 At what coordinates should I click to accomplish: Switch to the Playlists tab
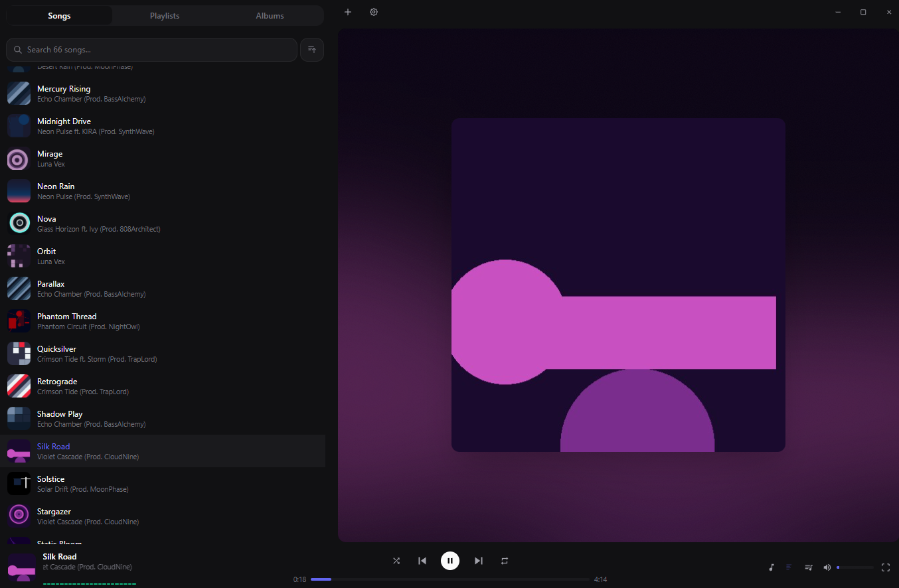pos(165,16)
